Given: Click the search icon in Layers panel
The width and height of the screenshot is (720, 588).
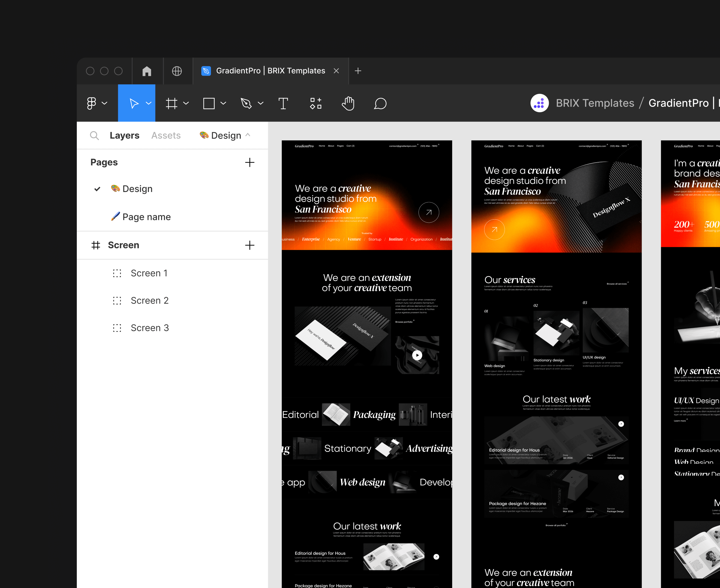Looking at the screenshot, I should tap(94, 136).
